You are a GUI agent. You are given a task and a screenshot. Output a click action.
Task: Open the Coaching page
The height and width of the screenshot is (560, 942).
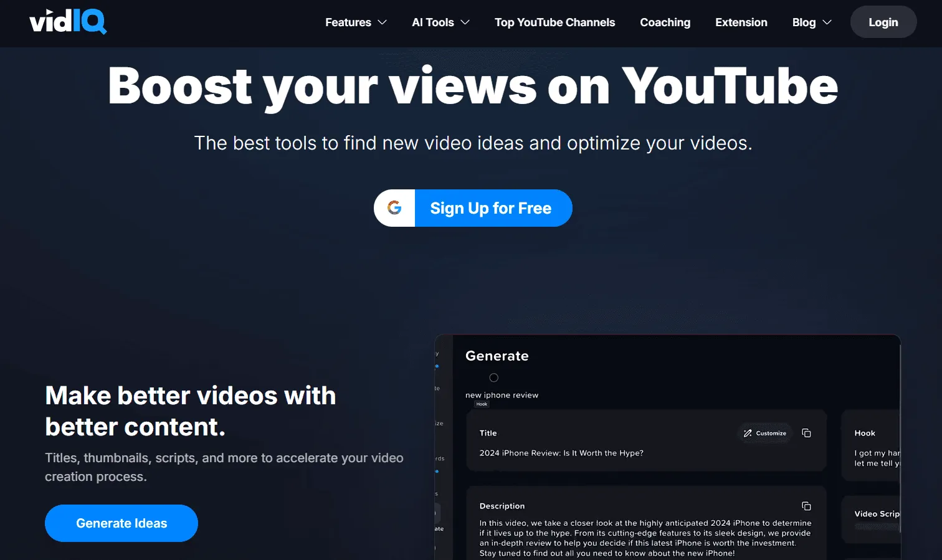(x=665, y=22)
